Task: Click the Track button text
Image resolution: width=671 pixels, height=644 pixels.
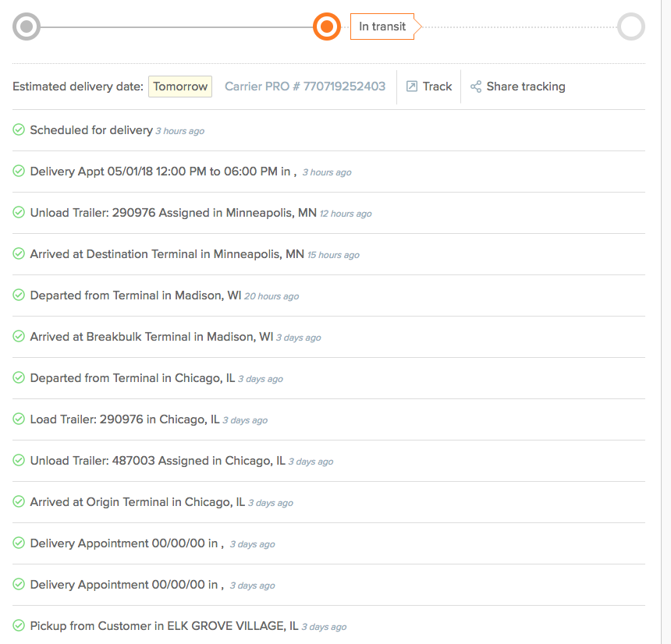Action: point(438,87)
